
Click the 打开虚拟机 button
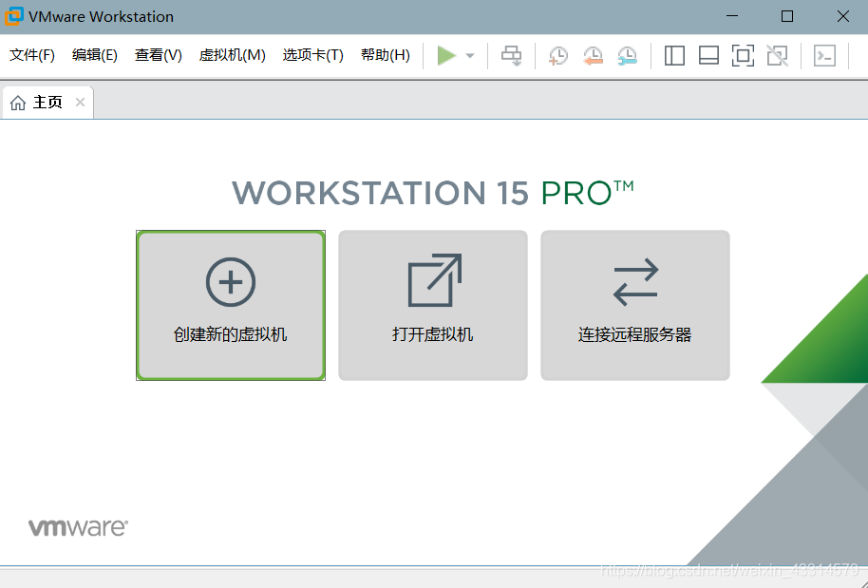(x=433, y=305)
